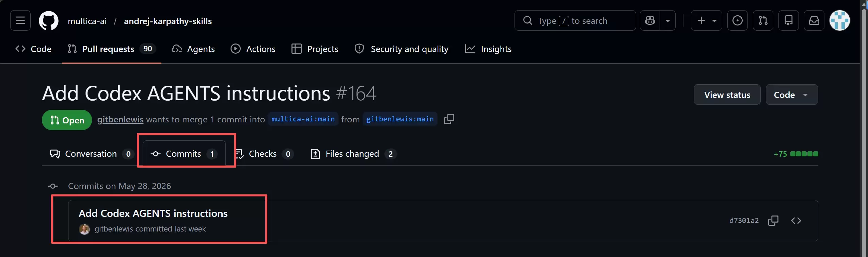Open the notifications inbox icon

[x=814, y=20]
